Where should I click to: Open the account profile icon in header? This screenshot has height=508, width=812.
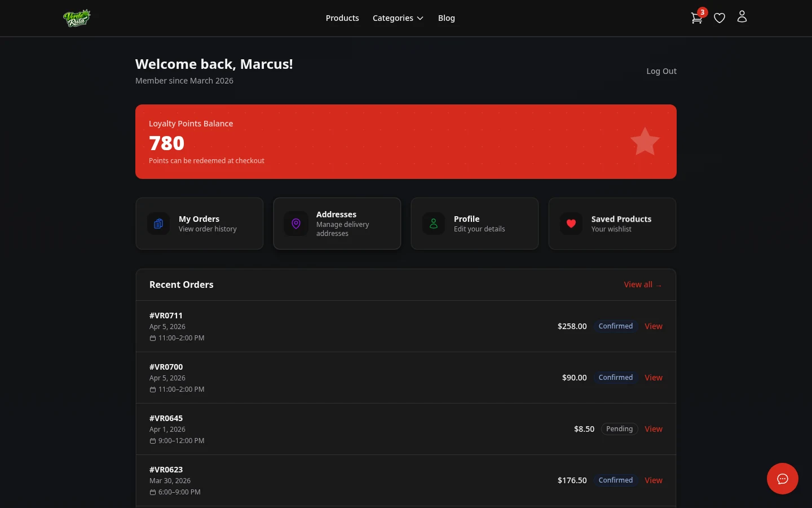point(742,16)
